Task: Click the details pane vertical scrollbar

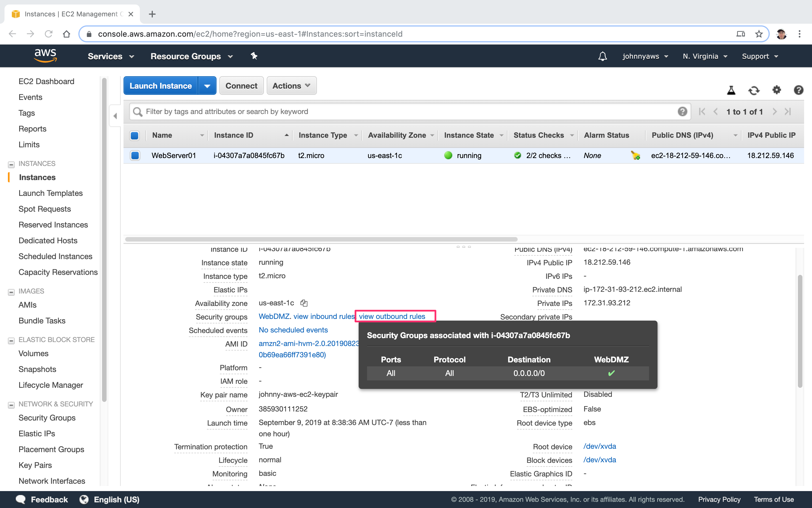Action: coord(800,331)
